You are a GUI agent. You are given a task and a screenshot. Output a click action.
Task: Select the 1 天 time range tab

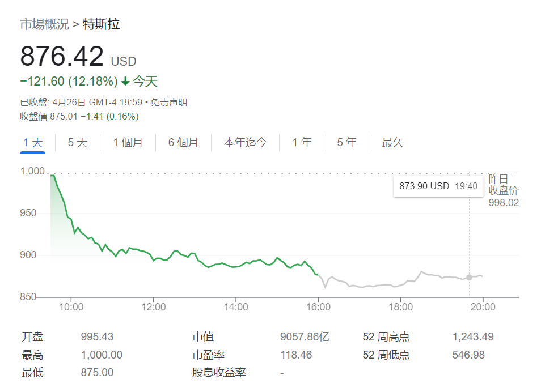pos(33,143)
